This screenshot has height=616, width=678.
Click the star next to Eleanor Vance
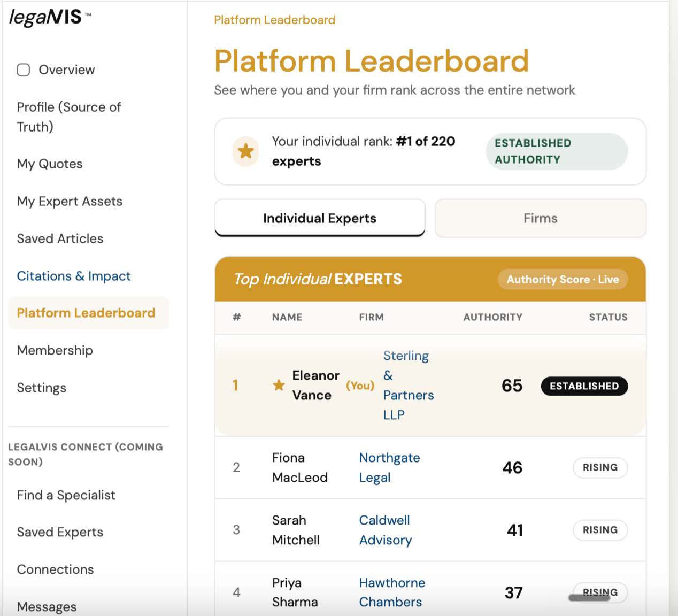[279, 385]
